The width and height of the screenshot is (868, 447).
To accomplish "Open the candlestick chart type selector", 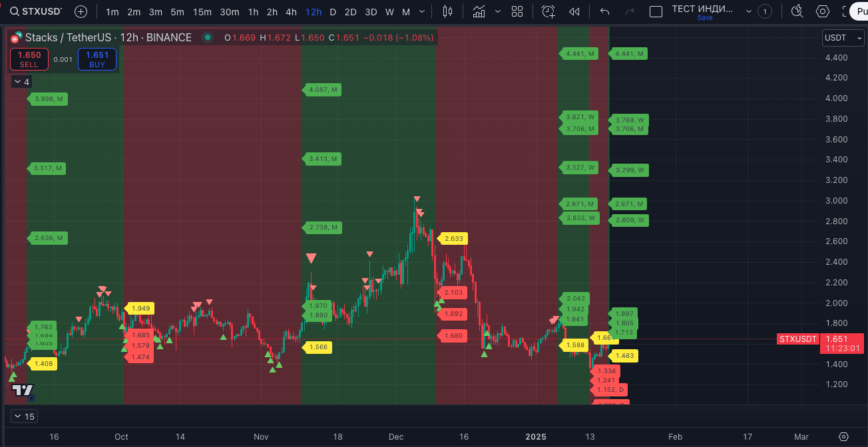I will point(447,11).
